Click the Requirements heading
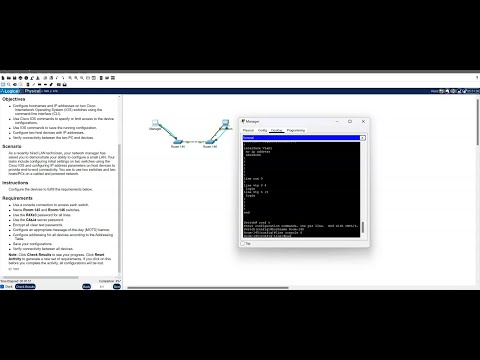Image resolution: width=480 pixels, height=360 pixels. 17,198
